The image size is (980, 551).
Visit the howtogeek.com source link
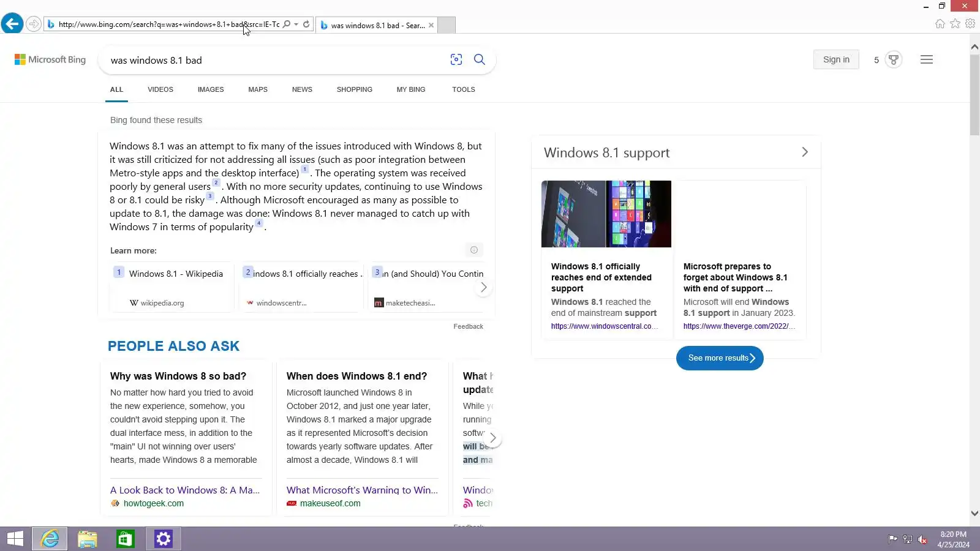[154, 503]
